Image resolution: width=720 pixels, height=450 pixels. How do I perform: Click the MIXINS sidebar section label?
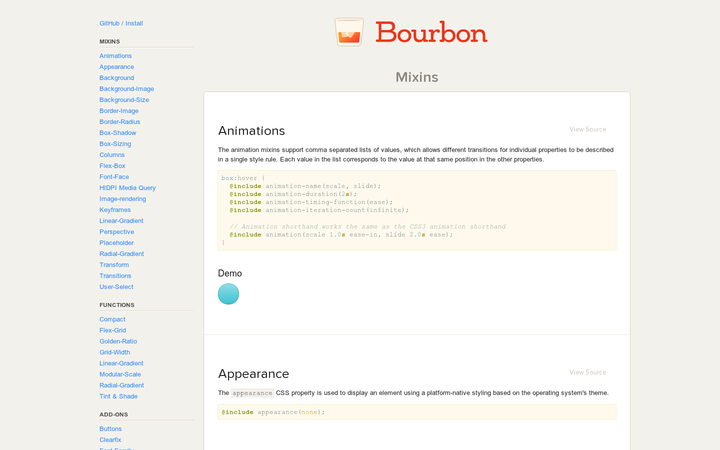point(110,41)
